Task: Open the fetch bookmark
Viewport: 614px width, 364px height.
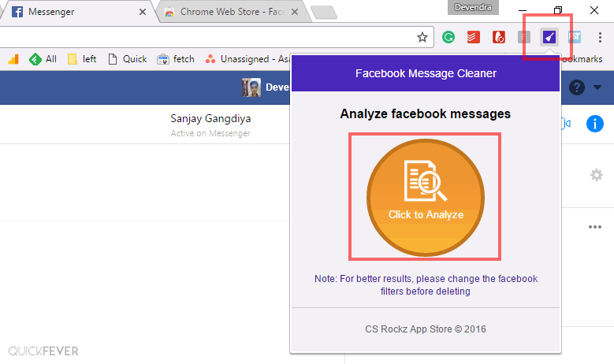Action: pyautogui.click(x=176, y=59)
